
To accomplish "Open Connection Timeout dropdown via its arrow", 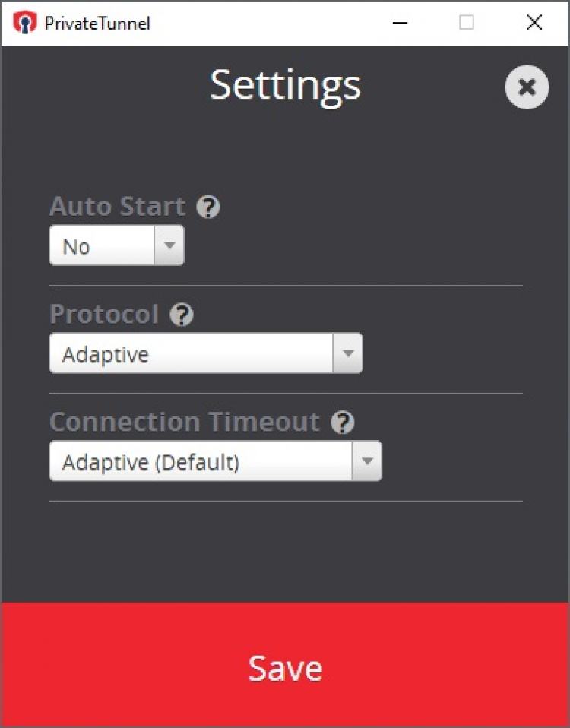I will [367, 461].
